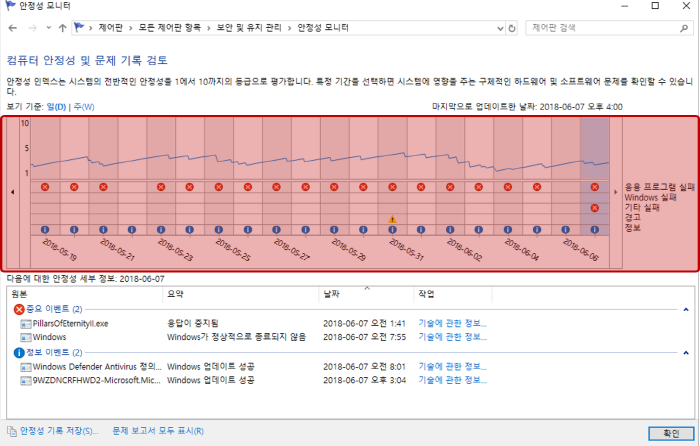Click the application failure icon for 2018-05-23
The image size is (700, 446).
[161, 187]
